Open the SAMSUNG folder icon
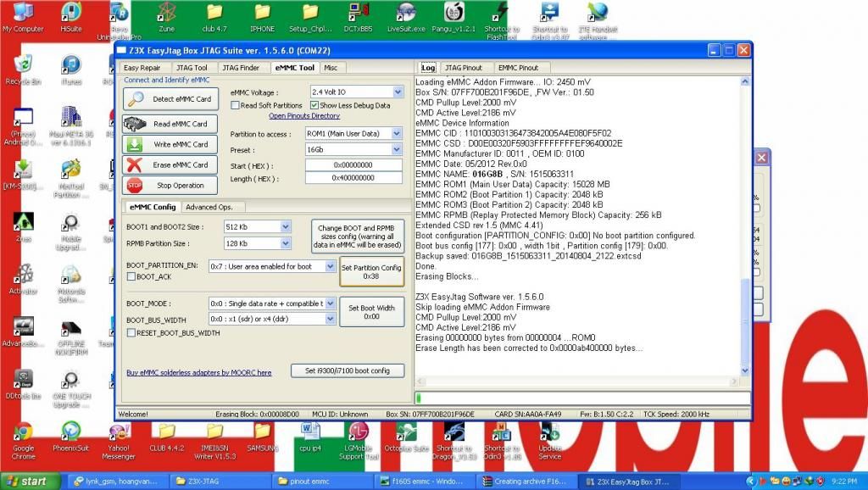The image size is (868, 490). (263, 437)
